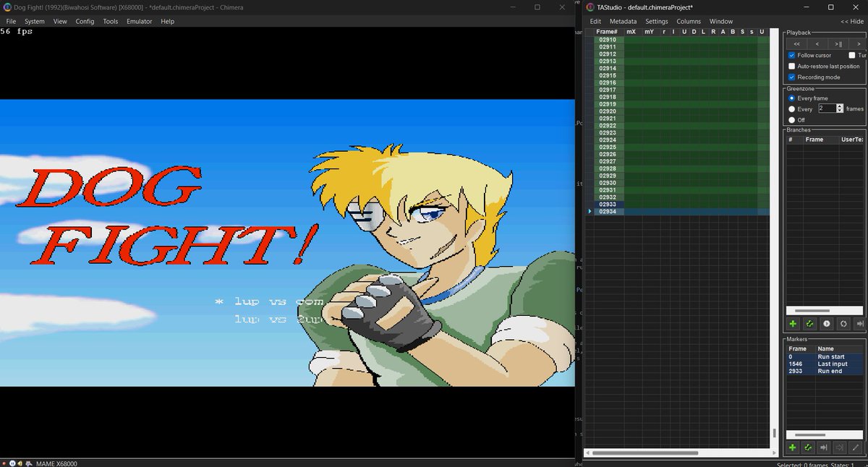
Task: Click the Branches Frame column header
Action: [x=820, y=140]
